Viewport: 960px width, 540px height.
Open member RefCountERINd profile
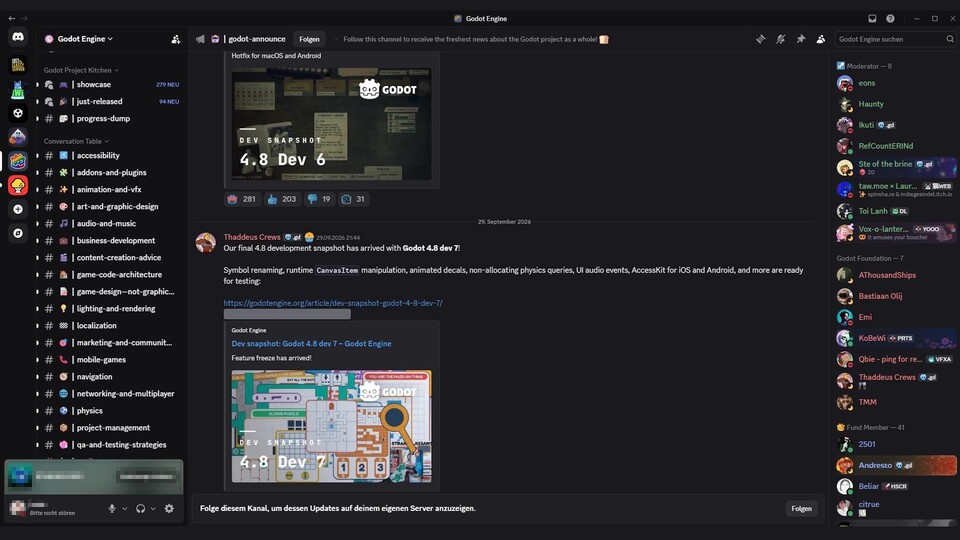[x=895, y=146]
